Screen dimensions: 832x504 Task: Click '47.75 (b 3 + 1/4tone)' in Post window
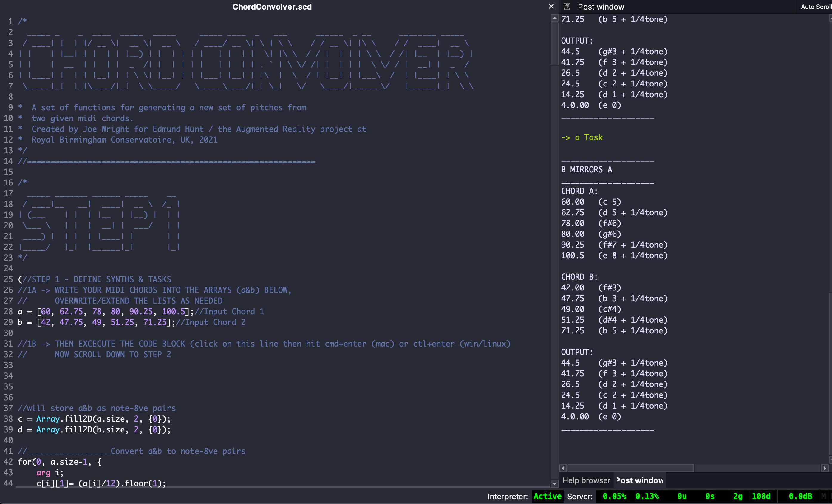614,299
